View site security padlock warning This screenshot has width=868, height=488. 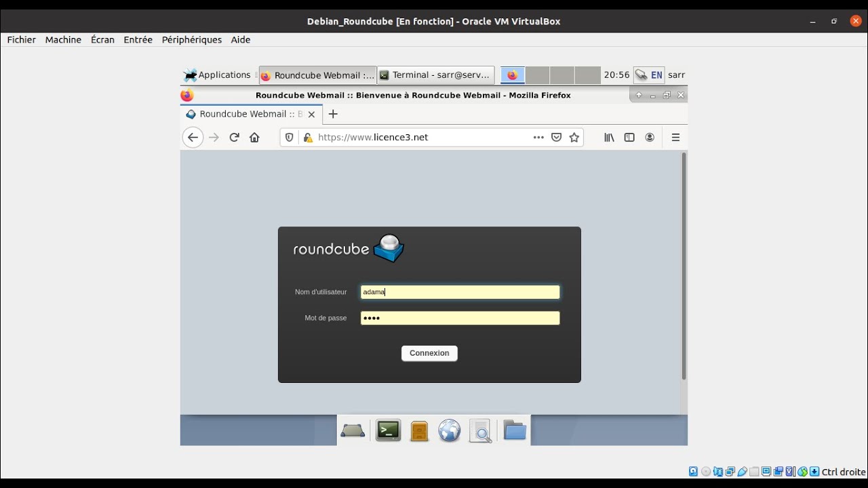click(307, 138)
